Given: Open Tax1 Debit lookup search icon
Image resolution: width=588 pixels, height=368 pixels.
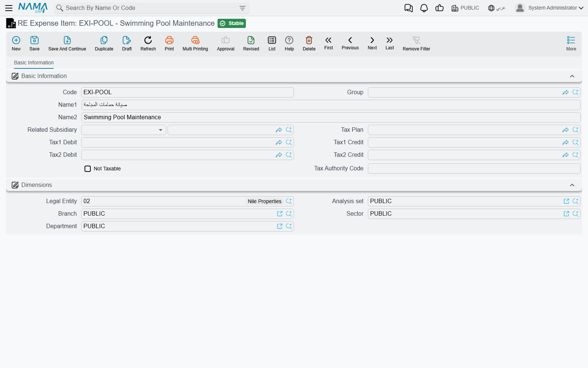Looking at the screenshot, I should [289, 142].
